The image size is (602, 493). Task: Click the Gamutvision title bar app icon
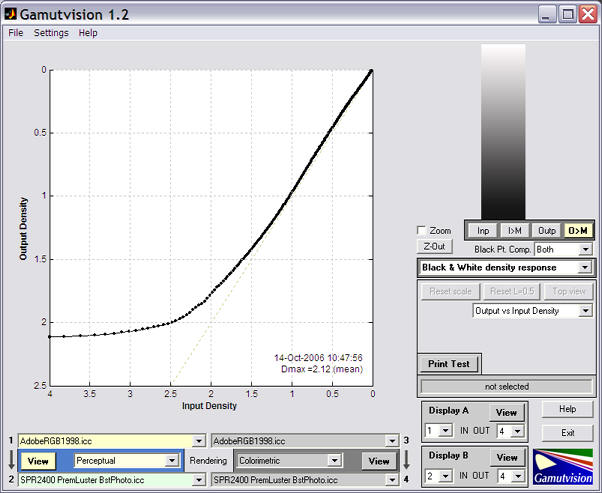tap(10, 14)
